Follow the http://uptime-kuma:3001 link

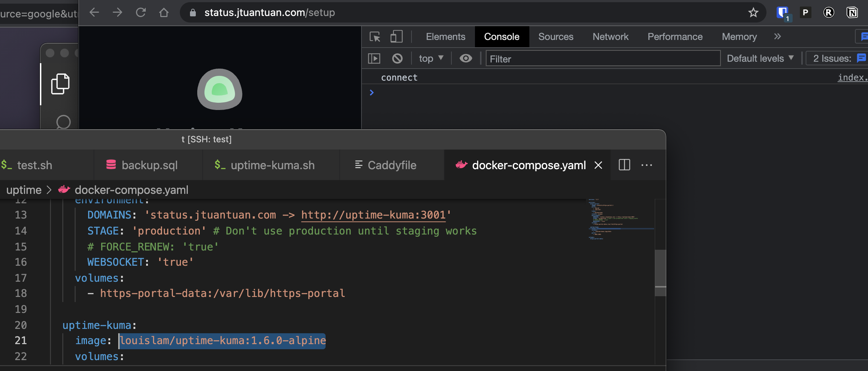[373, 215]
